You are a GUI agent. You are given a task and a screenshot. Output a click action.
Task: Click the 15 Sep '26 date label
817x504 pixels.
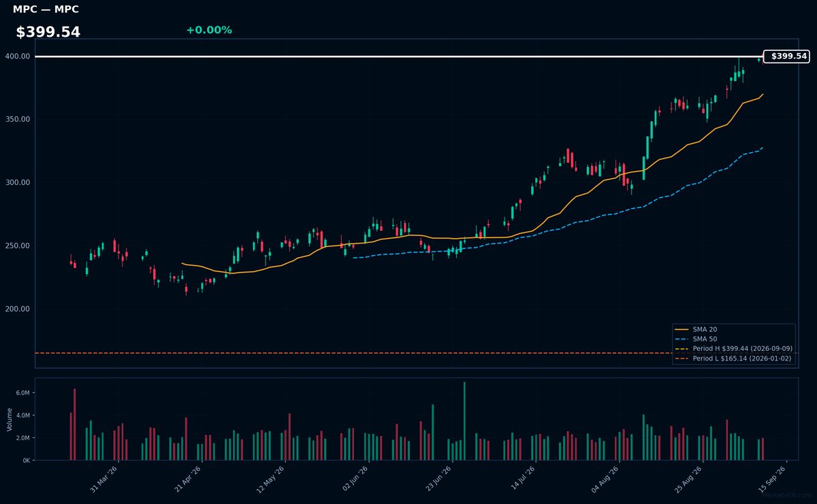tap(773, 478)
